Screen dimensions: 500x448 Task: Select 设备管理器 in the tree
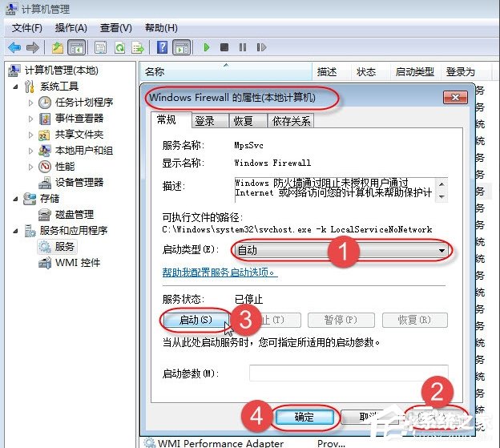coord(79,183)
